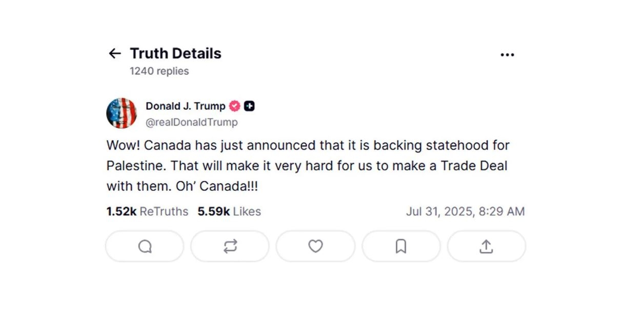
Task: Click the "Oh' Canada!!!" closing text
Action: (x=217, y=186)
